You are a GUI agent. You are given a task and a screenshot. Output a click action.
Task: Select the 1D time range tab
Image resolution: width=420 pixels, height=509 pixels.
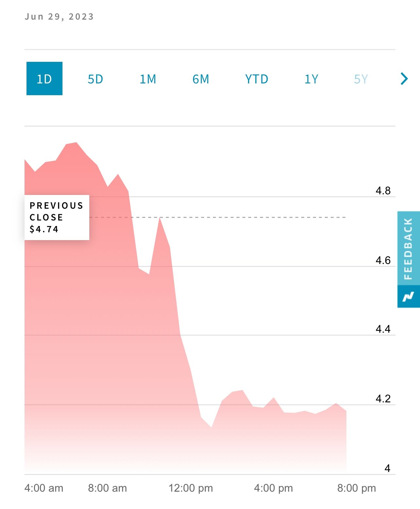[44, 79]
